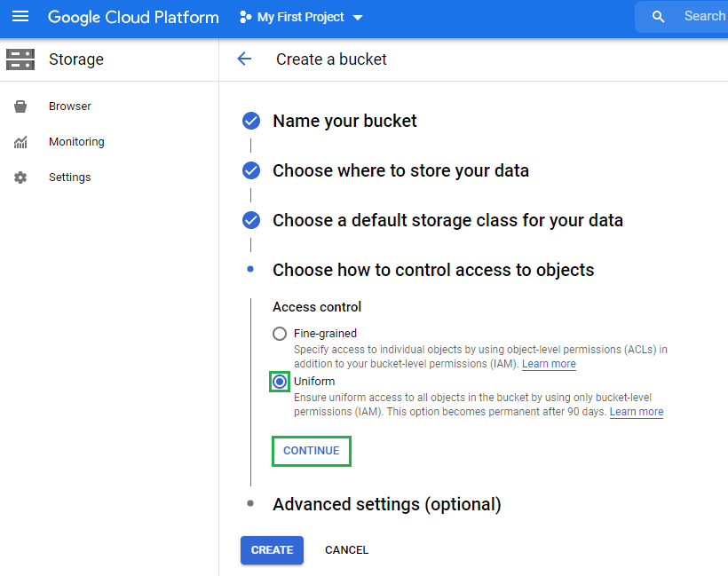Open Monitoring in the Storage sidebar
The height and width of the screenshot is (576, 728).
[x=76, y=142]
